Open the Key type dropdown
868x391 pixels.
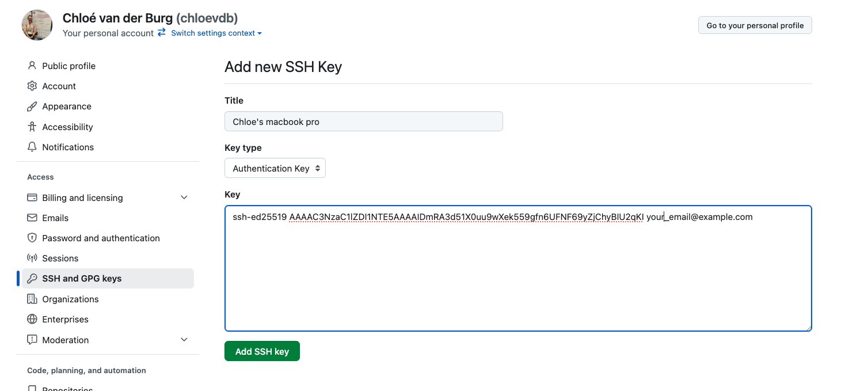(275, 168)
